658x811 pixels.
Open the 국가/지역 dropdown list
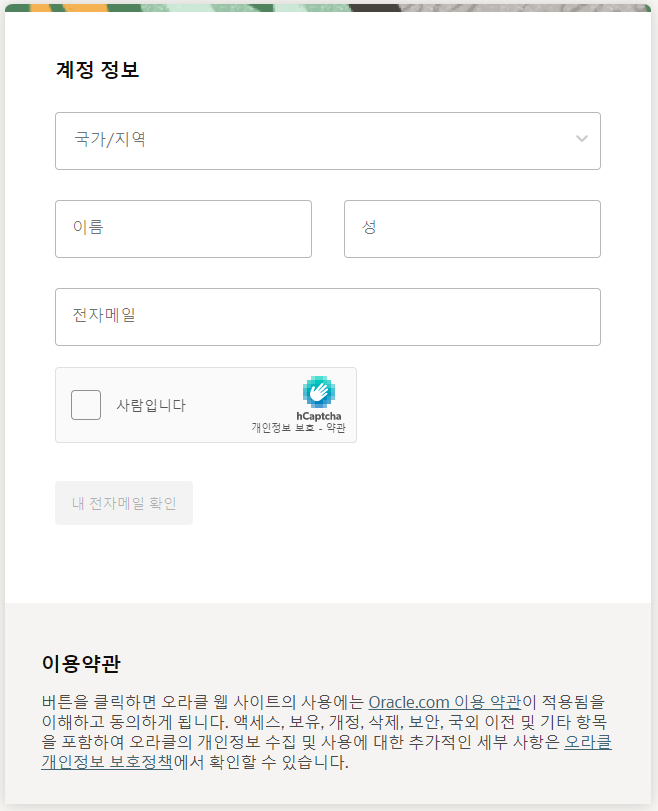point(328,141)
